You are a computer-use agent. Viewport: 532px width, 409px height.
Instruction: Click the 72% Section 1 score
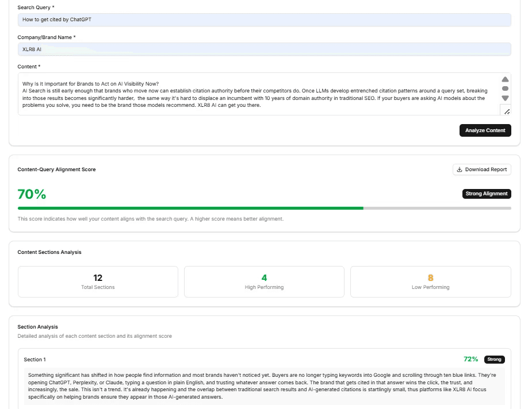pos(470,359)
